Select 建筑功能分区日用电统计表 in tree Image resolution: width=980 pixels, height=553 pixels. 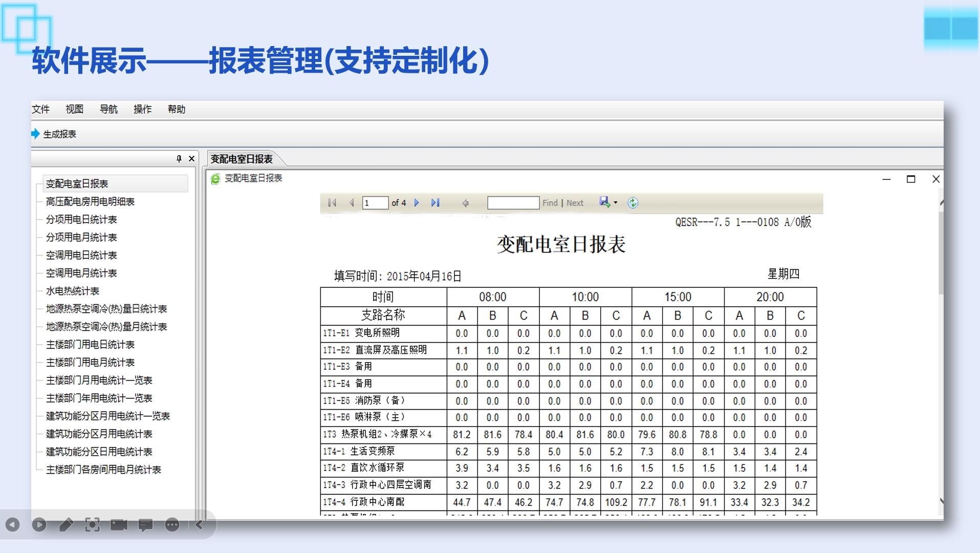(x=99, y=452)
